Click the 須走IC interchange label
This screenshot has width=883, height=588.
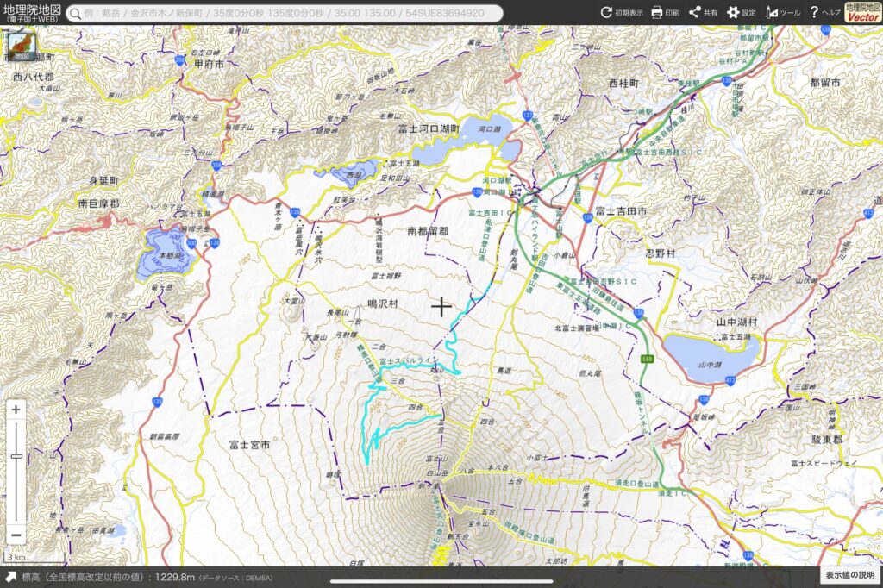click(673, 493)
